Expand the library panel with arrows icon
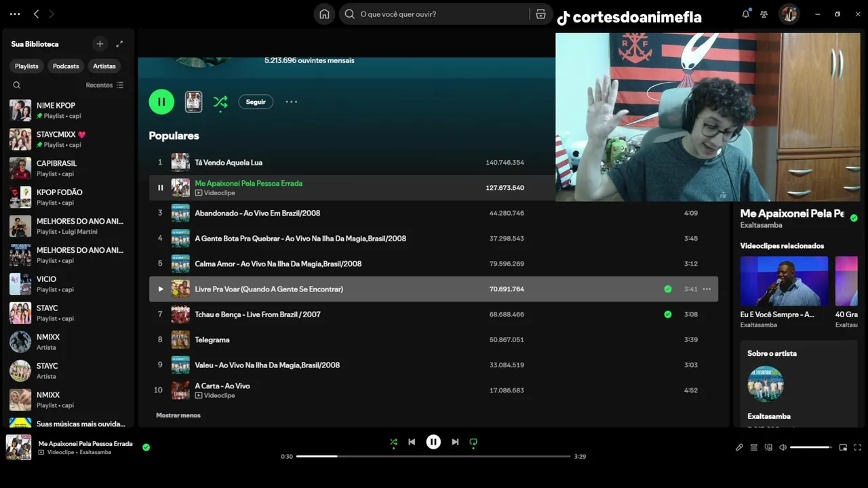The height and width of the screenshot is (488, 868). (119, 44)
